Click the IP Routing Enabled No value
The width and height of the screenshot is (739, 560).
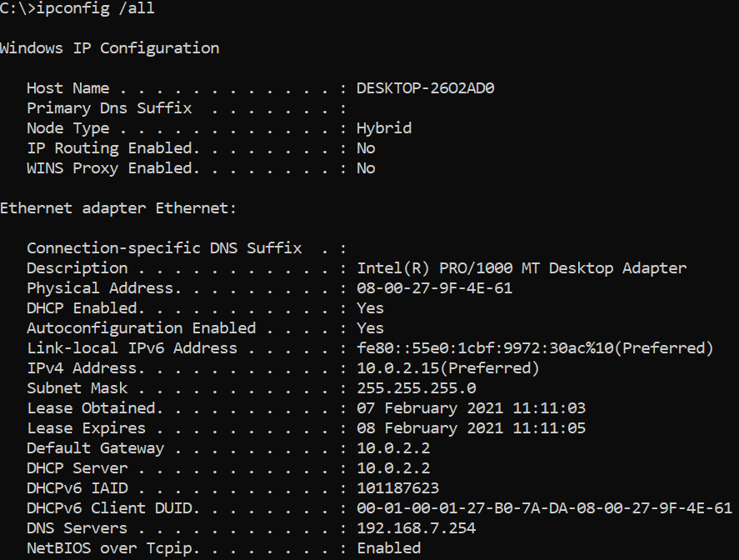click(x=366, y=148)
